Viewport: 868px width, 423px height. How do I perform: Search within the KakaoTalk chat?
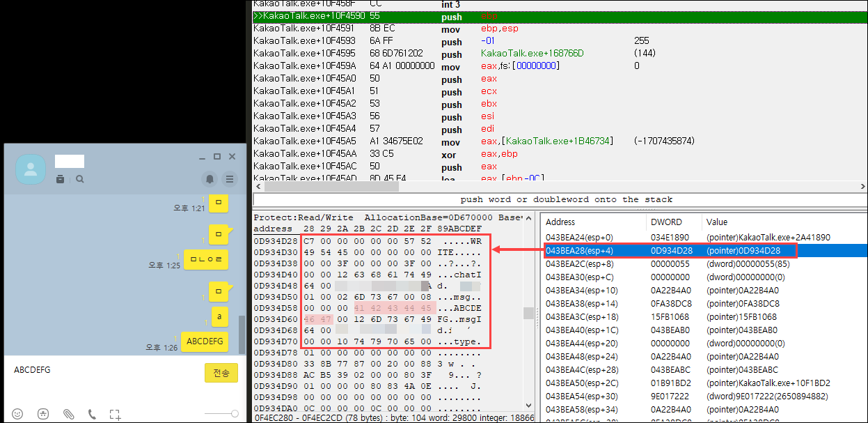pyautogui.click(x=80, y=179)
